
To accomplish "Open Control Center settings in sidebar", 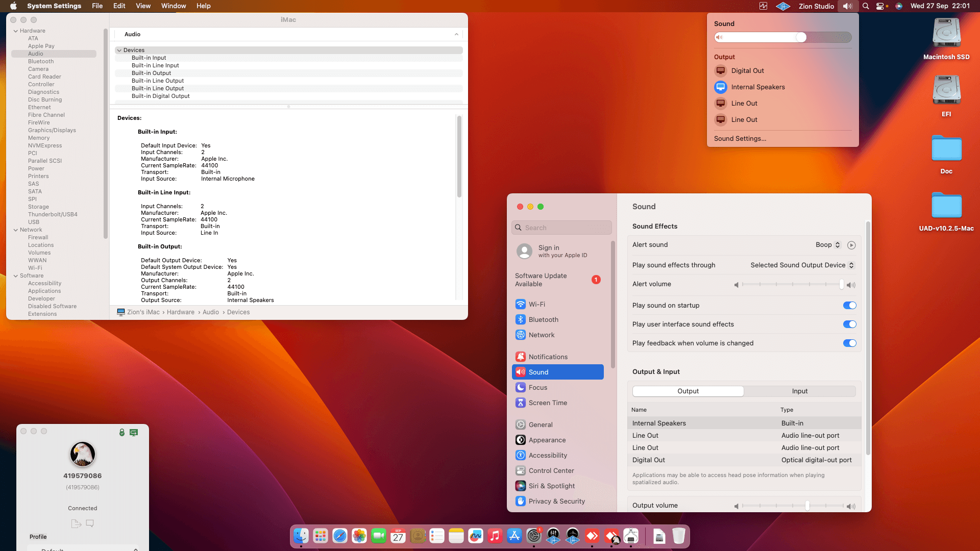I will pyautogui.click(x=558, y=471).
